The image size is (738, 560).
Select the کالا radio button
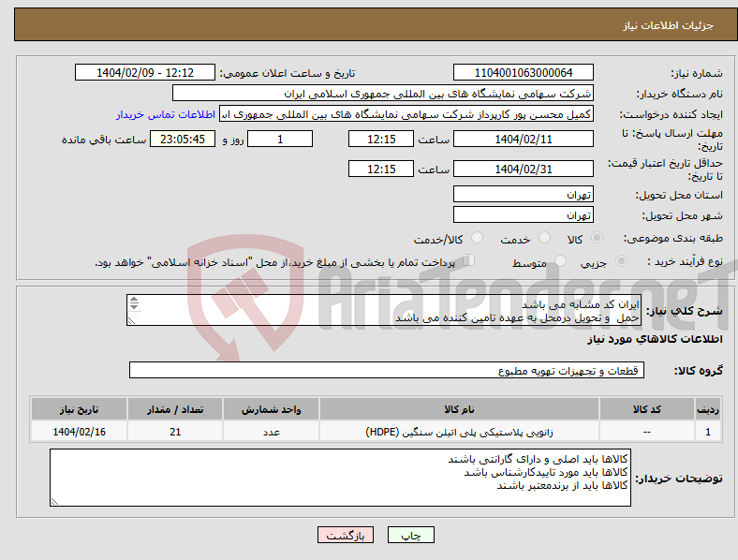(597, 238)
